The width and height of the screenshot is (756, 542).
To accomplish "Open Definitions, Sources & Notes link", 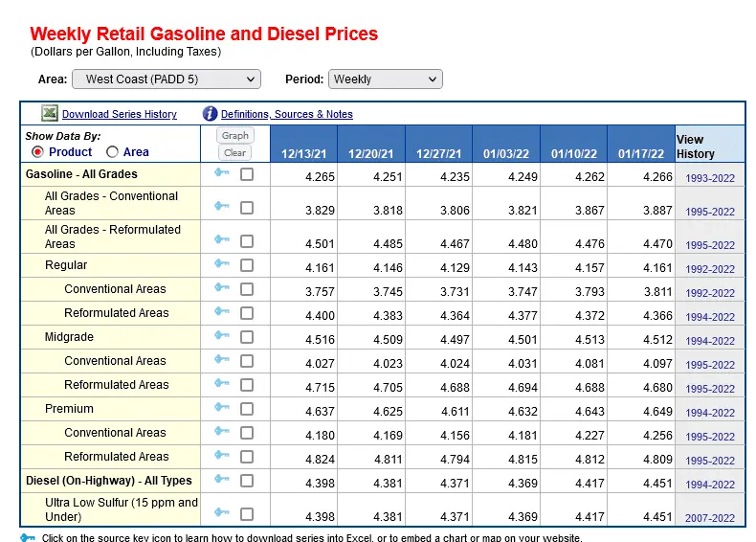I will pos(287,115).
